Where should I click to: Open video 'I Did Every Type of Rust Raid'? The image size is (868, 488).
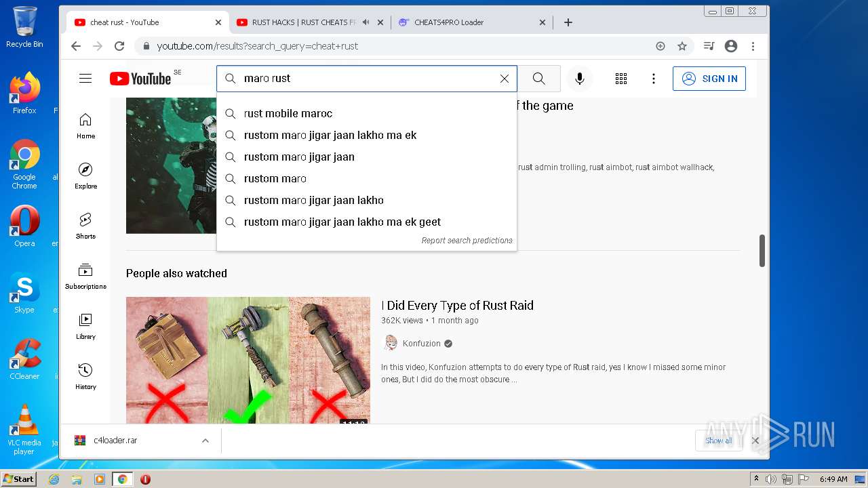458,305
